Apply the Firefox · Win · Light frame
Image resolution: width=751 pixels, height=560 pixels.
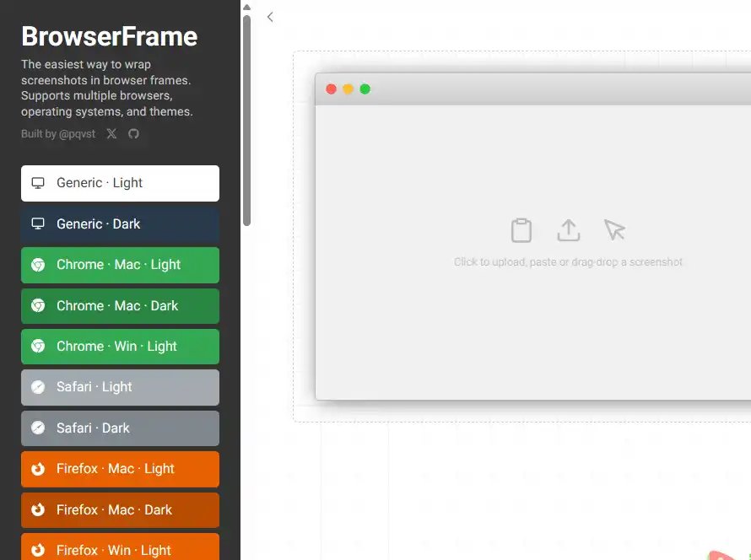120,547
